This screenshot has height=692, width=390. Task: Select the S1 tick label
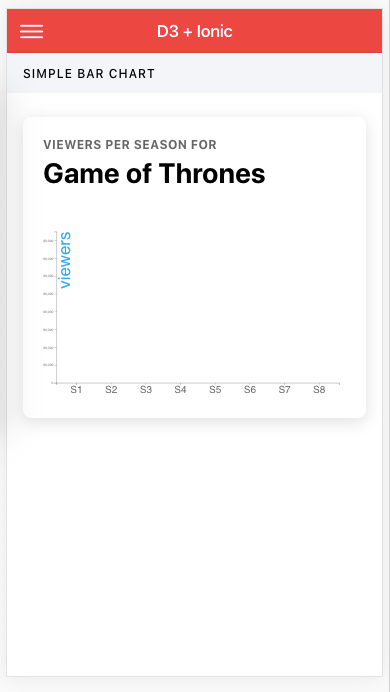(x=76, y=390)
